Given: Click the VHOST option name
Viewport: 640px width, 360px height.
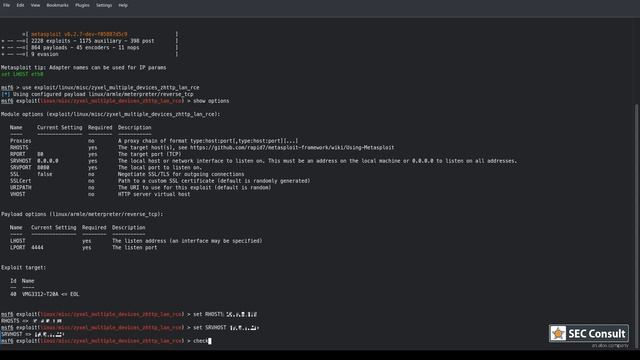Looking at the screenshot, I should (x=18, y=194).
